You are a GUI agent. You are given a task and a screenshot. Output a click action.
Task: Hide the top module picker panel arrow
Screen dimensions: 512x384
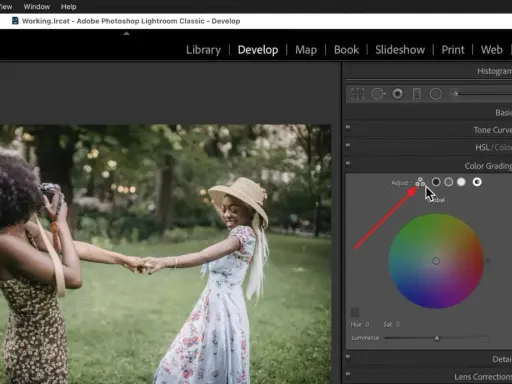(126, 33)
